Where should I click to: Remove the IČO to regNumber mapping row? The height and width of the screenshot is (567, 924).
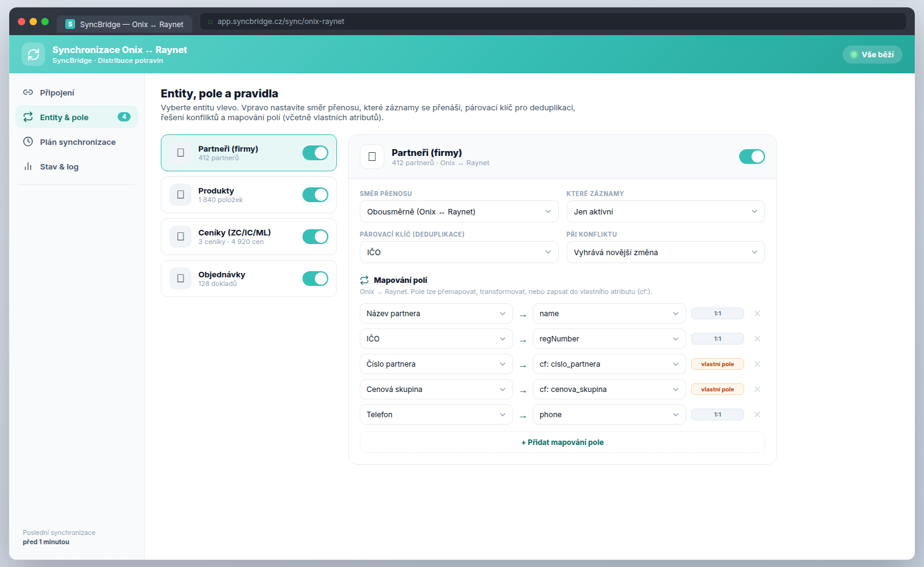pos(757,339)
